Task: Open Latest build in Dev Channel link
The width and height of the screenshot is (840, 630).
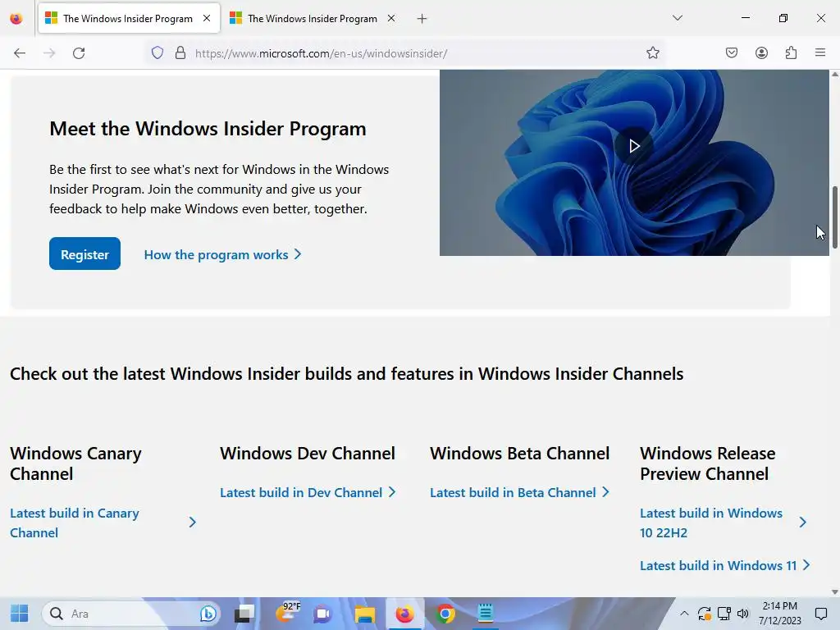Action: pos(308,492)
